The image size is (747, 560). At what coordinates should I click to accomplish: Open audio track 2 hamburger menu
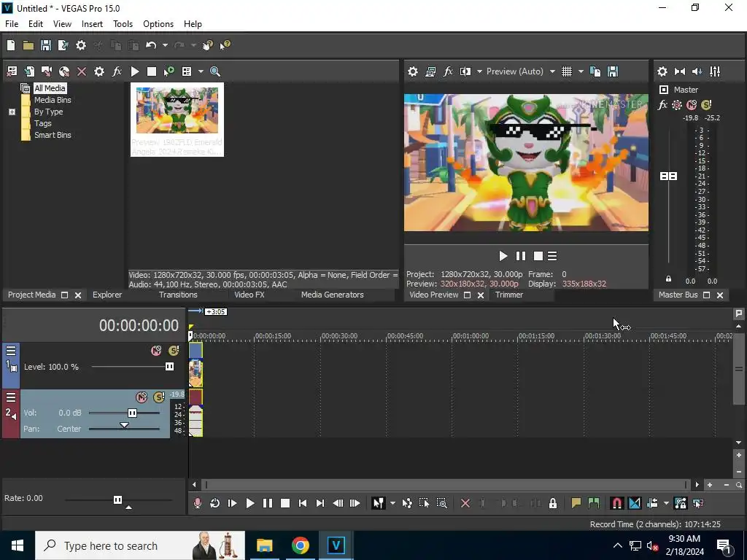click(11, 397)
